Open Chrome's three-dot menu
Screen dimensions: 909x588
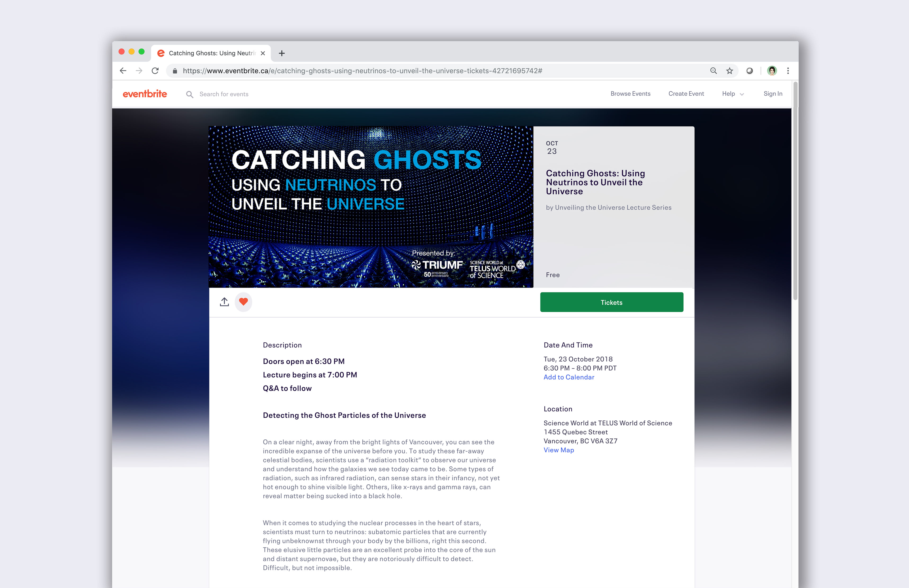click(x=788, y=71)
